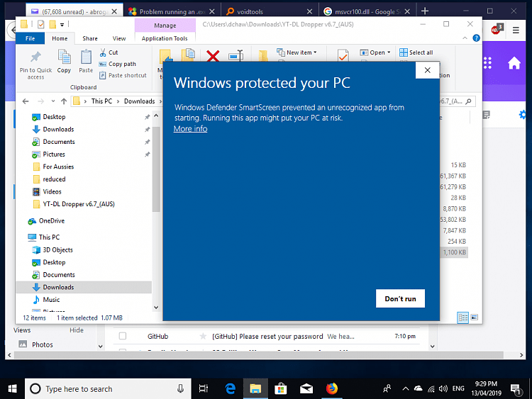Select 3D Objects under This PC
Image resolution: width=532 pixels, height=399 pixels.
coord(57,250)
